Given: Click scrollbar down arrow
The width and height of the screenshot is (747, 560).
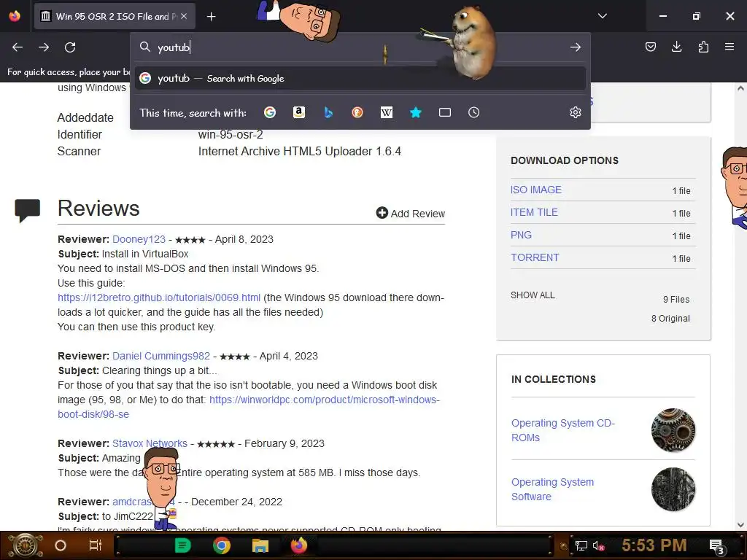Looking at the screenshot, I should pyautogui.click(x=740, y=525).
